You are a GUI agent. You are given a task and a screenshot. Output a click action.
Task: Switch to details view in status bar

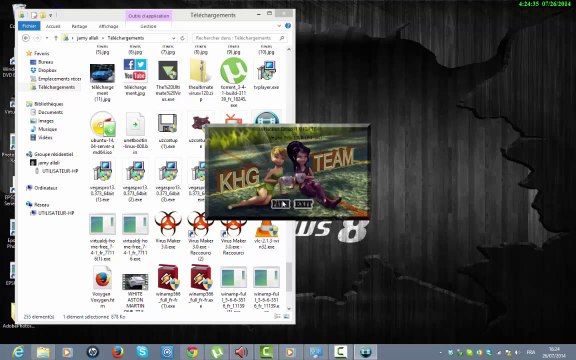point(278,316)
